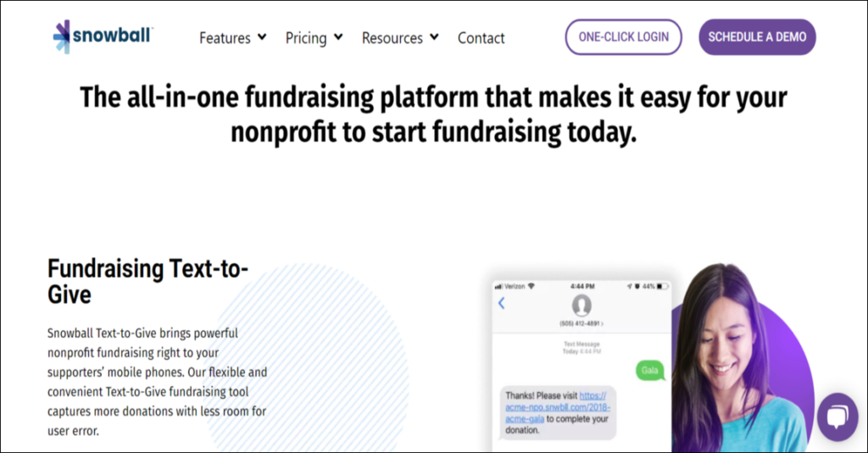The image size is (868, 453).
Task: Open the purple live chat widget
Action: tap(837, 417)
